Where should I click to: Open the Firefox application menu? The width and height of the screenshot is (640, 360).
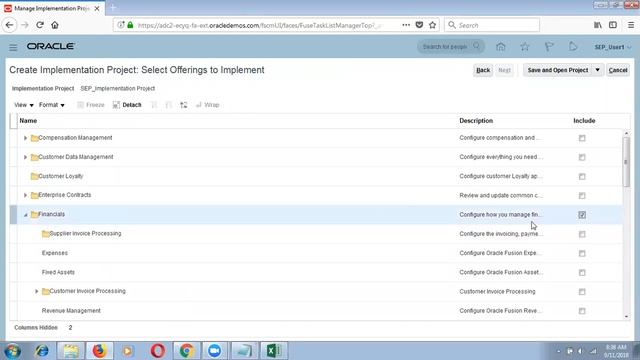coord(631,25)
